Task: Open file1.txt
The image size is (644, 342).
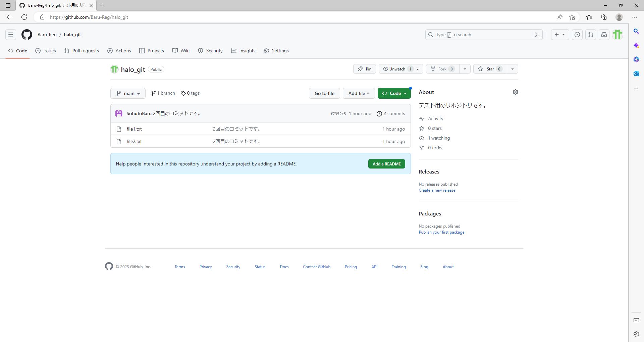Action: pyautogui.click(x=134, y=129)
